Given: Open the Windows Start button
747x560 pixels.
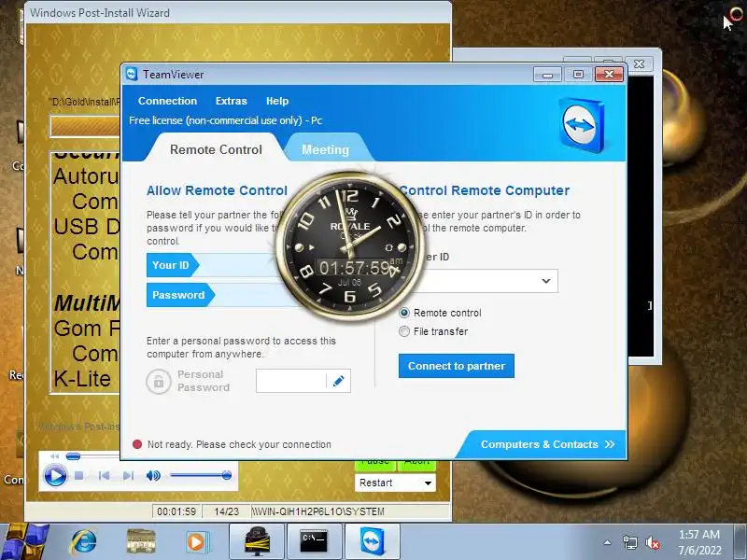Looking at the screenshot, I should pyautogui.click(x=24, y=541).
